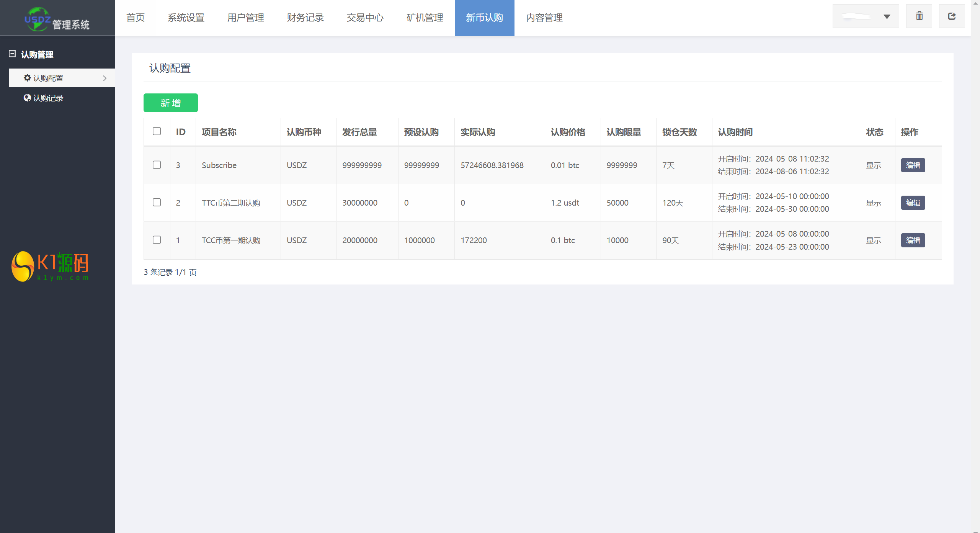Go to 内容管理 menu tab
This screenshot has width=980, height=533.
[x=544, y=18]
